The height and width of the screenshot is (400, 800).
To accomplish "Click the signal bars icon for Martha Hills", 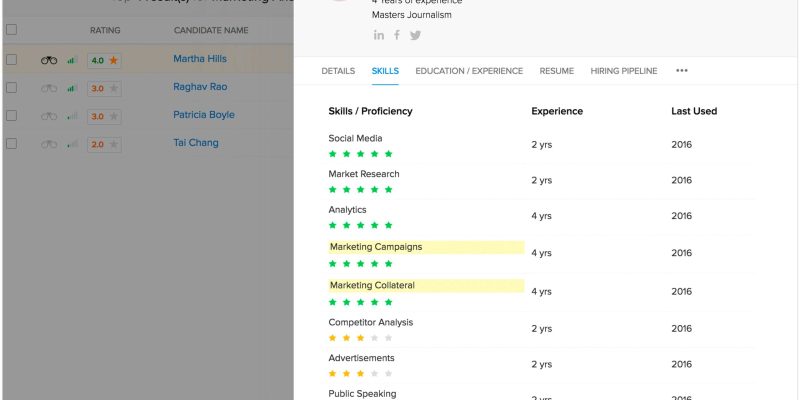I will click(72, 60).
